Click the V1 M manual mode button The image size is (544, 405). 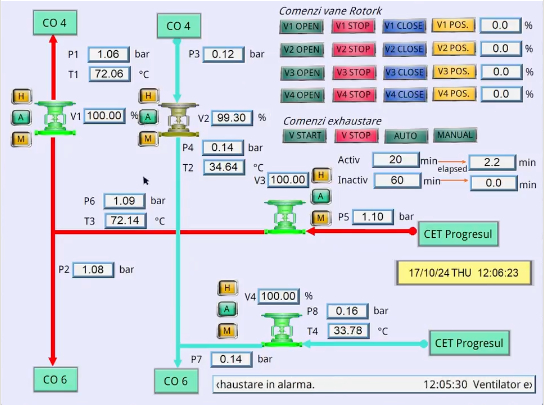point(22,139)
